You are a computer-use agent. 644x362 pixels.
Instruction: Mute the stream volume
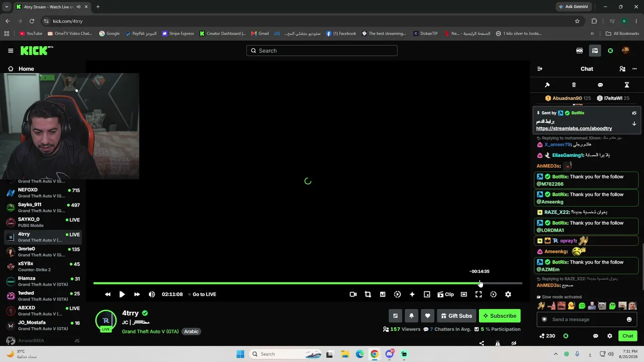(152, 294)
